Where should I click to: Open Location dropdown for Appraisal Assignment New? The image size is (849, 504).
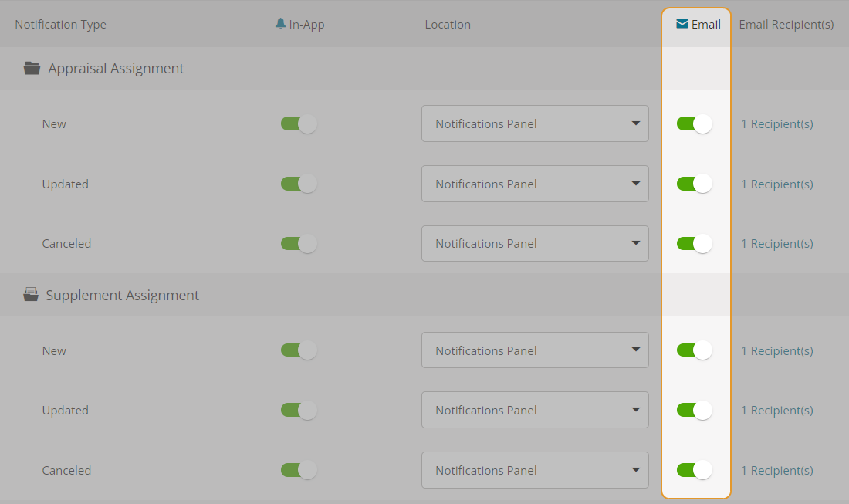click(535, 123)
